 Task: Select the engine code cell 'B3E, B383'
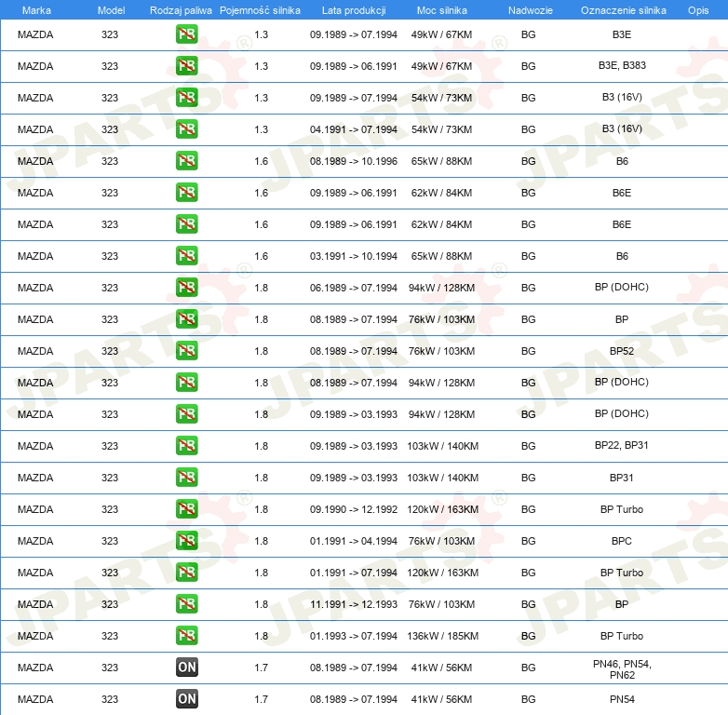tap(622, 65)
